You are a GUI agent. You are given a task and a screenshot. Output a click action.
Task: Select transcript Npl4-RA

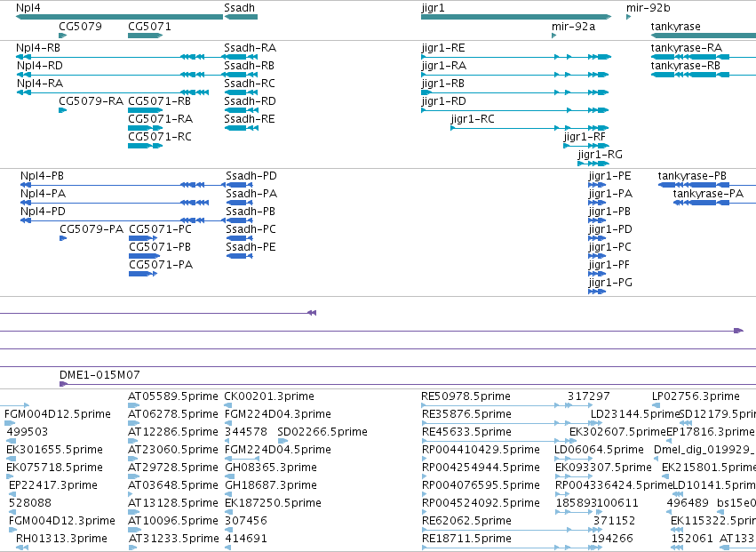(x=112, y=92)
